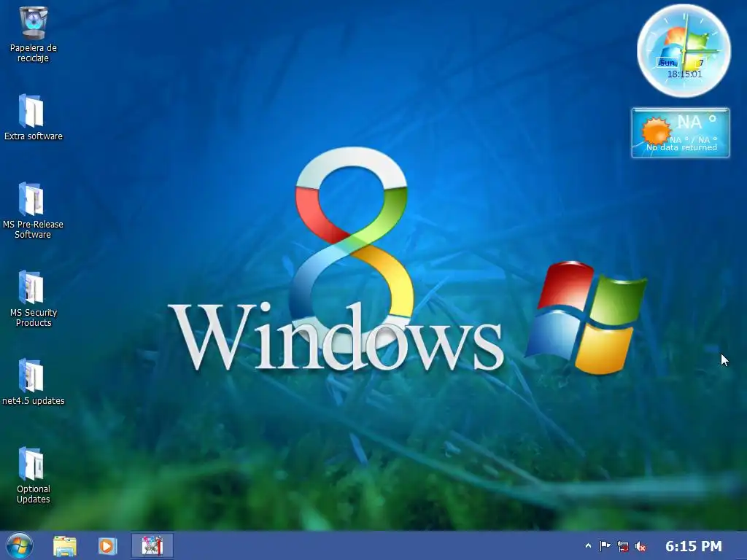Image resolution: width=747 pixels, height=560 pixels.
Task: Click the 18:15:01 time on clock gadget
Action: click(x=684, y=74)
